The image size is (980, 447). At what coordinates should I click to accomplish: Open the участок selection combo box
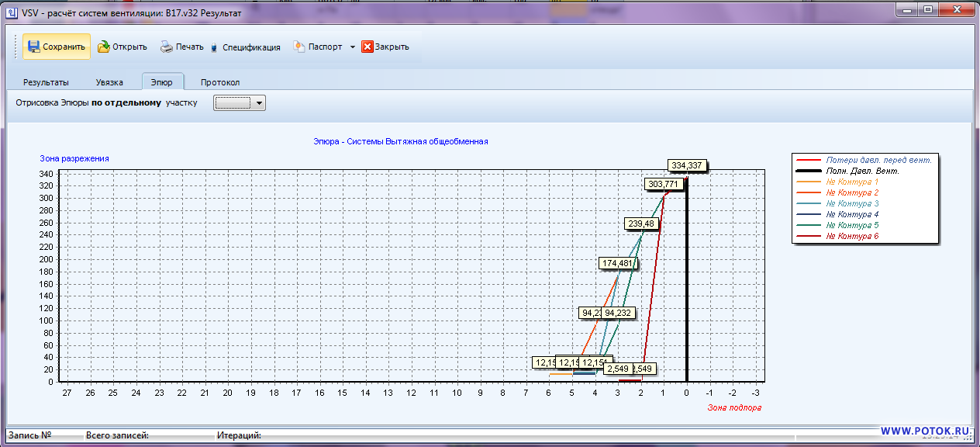tap(239, 102)
